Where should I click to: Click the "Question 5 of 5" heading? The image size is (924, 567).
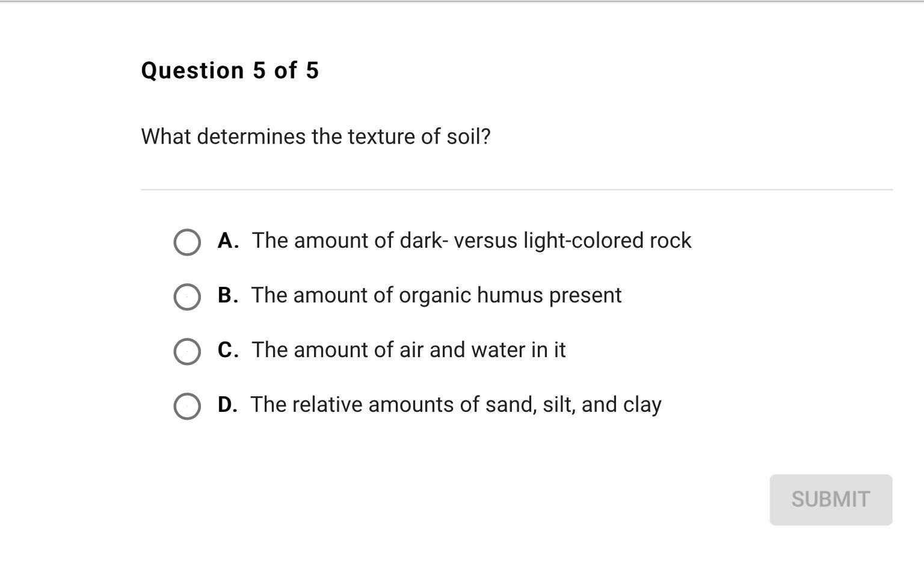pyautogui.click(x=230, y=70)
